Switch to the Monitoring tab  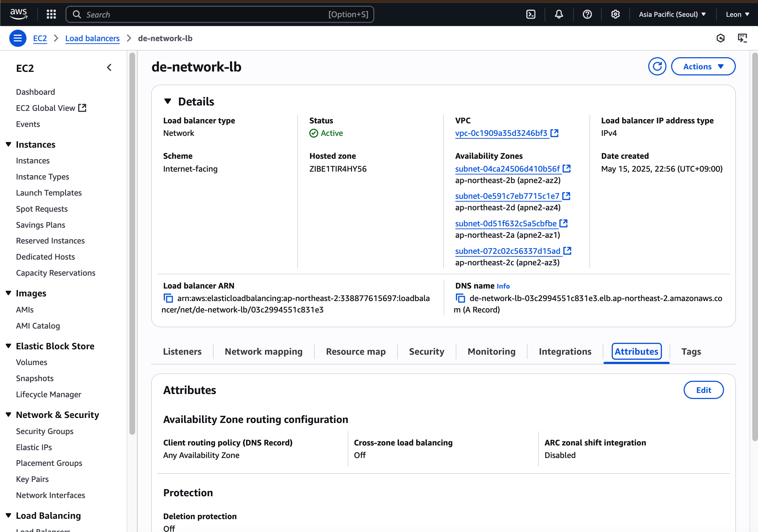coord(491,351)
